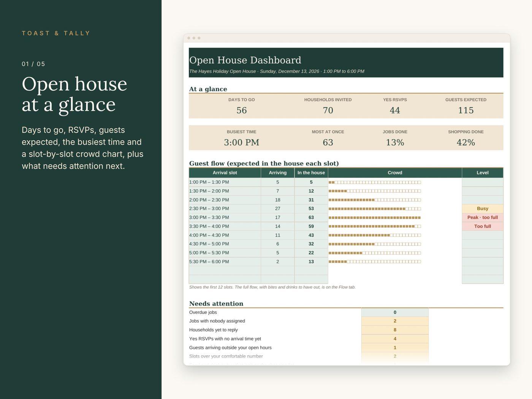
Task: Select Arriving value 27
Action: point(278,209)
